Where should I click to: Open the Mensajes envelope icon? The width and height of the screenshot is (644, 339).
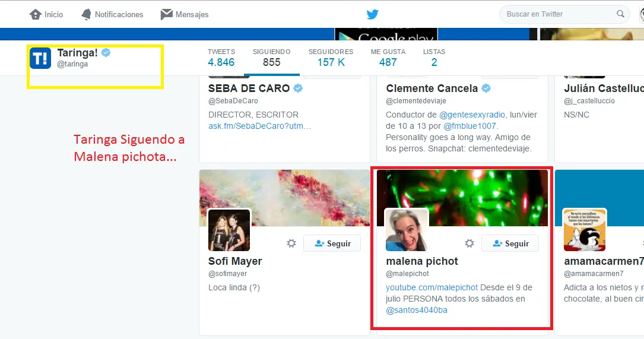[166, 14]
